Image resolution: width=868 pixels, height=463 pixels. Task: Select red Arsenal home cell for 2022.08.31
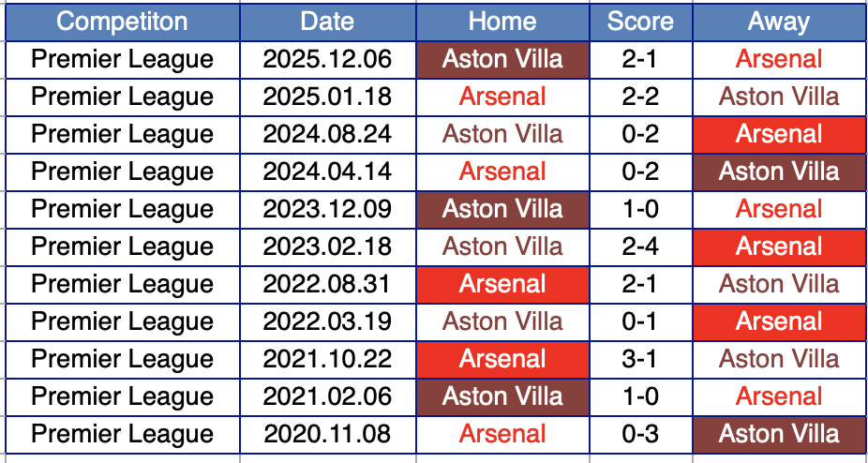[502, 284]
